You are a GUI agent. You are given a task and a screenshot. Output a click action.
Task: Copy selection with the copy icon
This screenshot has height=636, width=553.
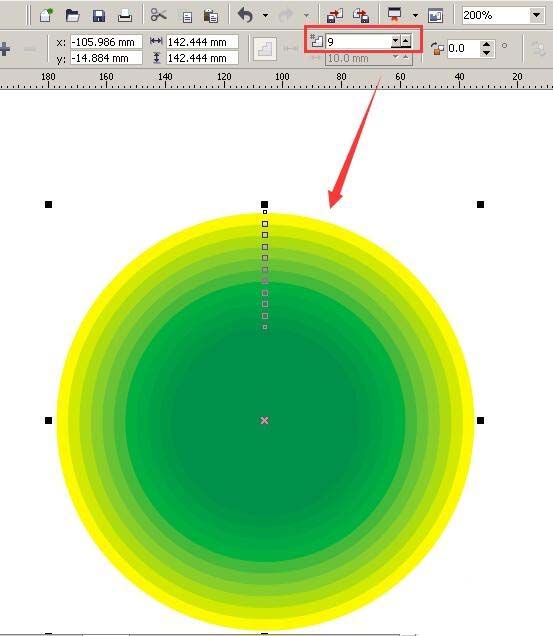187,17
